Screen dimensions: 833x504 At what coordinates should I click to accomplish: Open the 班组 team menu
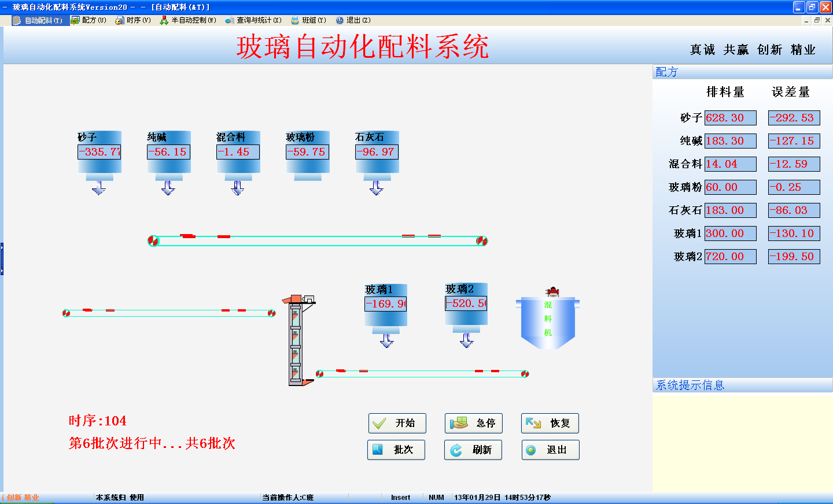tap(309, 20)
